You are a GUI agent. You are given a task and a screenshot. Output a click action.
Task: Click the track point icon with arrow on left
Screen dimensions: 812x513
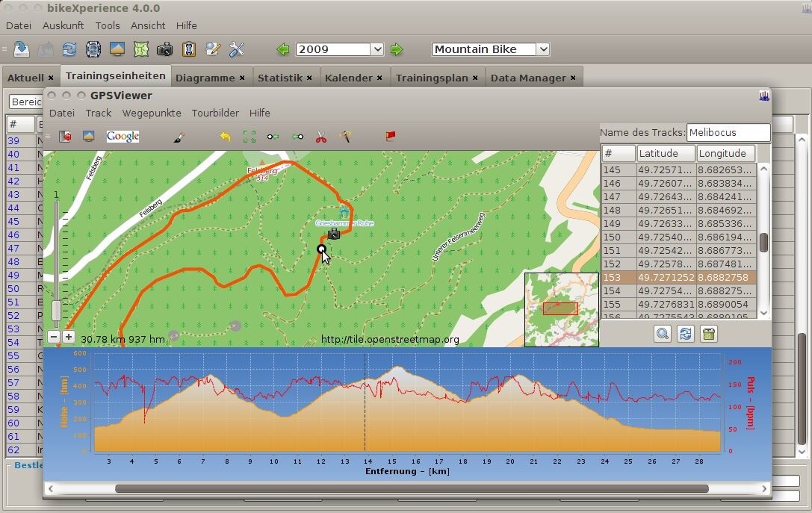coord(297,137)
